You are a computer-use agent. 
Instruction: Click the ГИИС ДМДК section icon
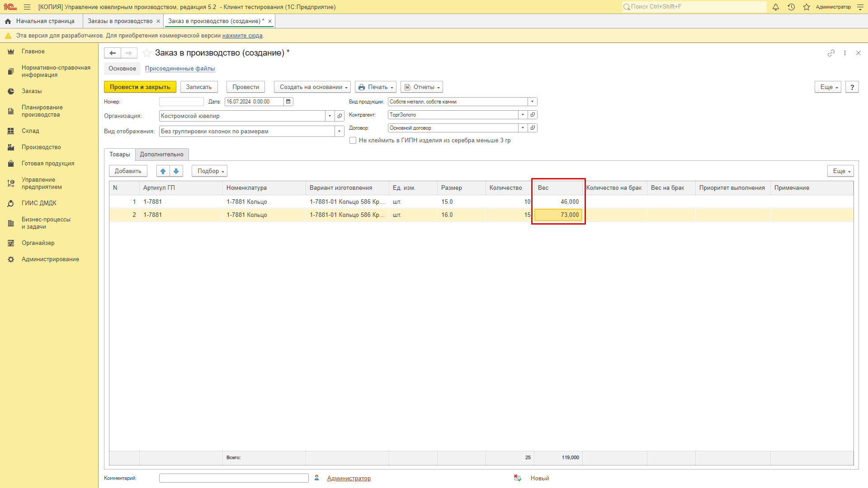(x=11, y=203)
